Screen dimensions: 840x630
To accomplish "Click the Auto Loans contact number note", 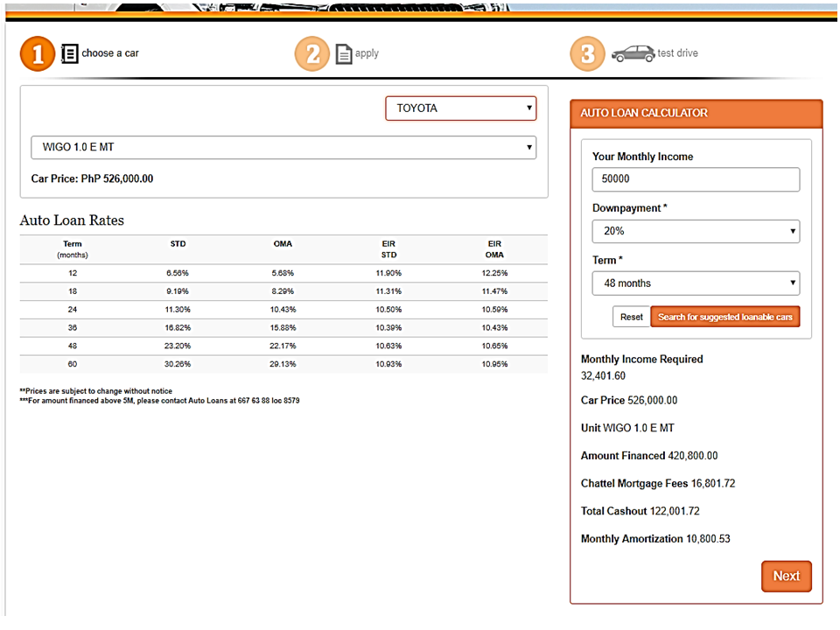I will pos(159,401).
